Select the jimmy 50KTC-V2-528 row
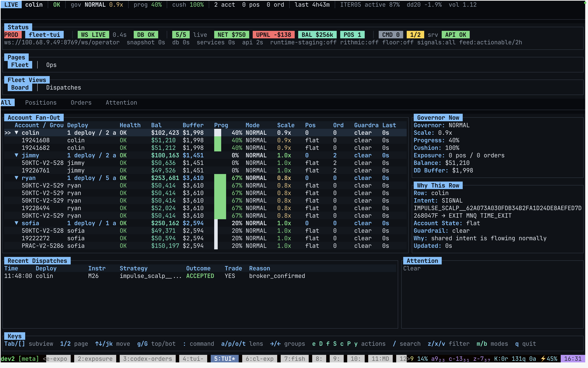588x368 pixels. coord(205,163)
